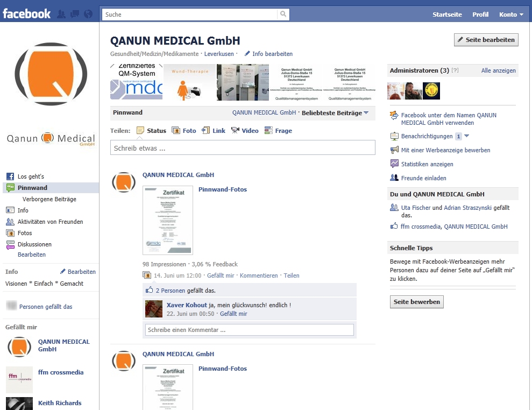Open the Zertifikat image in first post
Image resolution: width=532 pixels, height=410 pixels.
(x=168, y=220)
